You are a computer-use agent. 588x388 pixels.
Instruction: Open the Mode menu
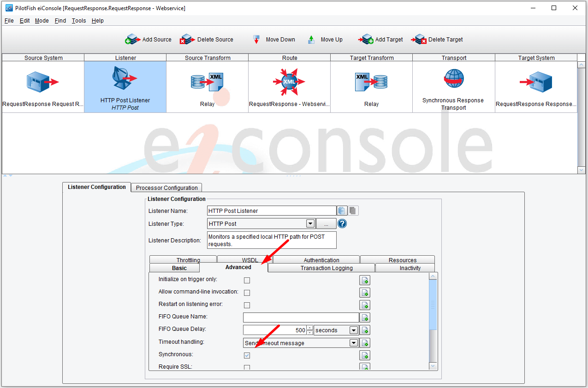[x=42, y=21]
